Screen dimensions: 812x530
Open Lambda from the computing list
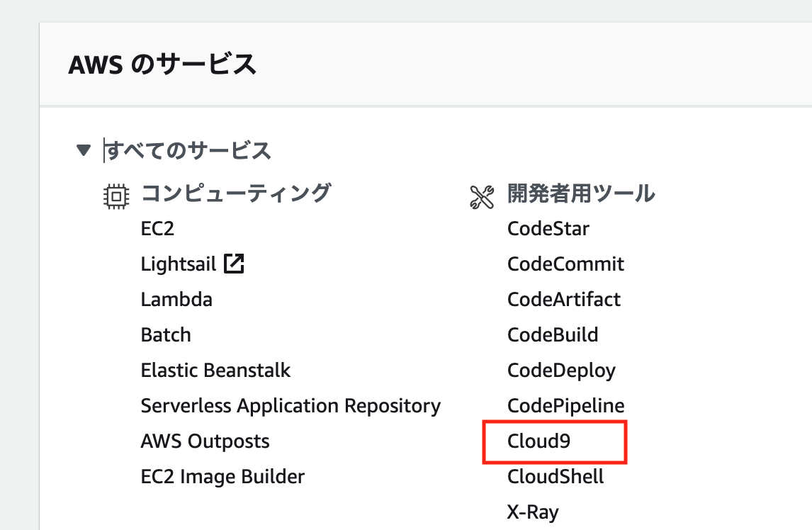click(x=176, y=299)
